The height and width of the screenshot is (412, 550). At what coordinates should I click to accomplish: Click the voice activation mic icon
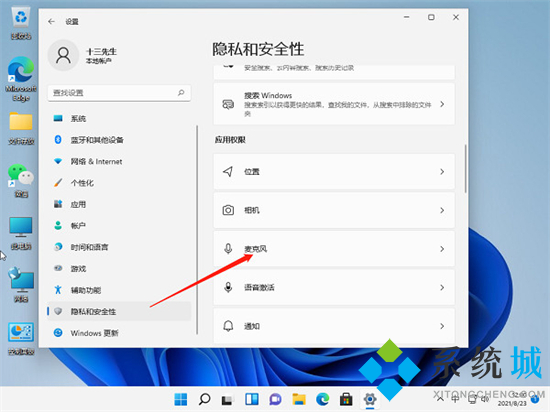(228, 287)
